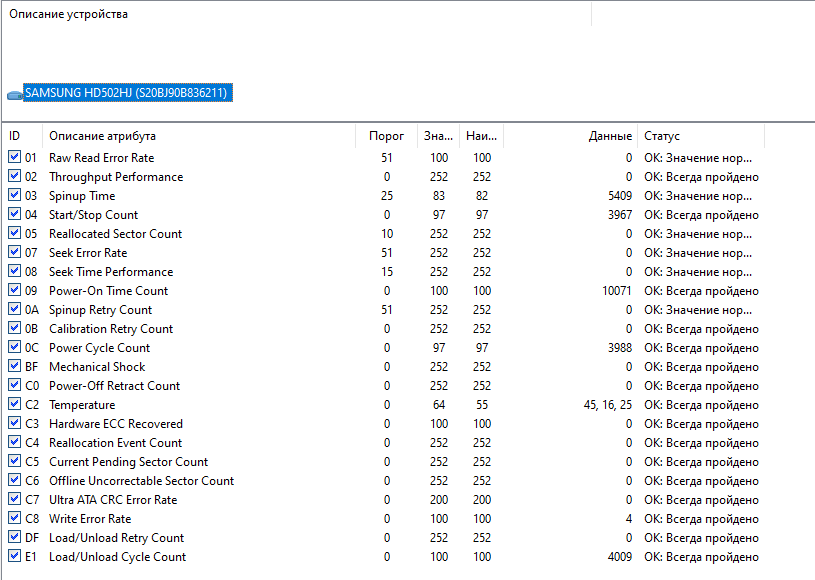Toggle the Power-On Time Count checkbox

14,291
